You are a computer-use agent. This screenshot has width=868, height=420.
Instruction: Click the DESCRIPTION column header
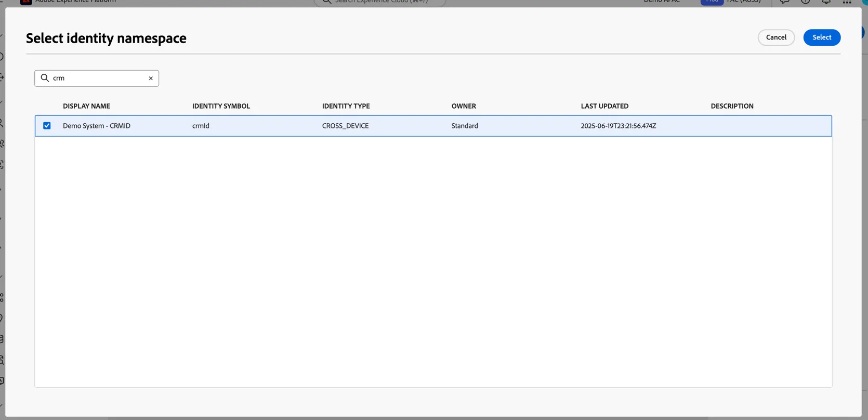[x=732, y=106]
